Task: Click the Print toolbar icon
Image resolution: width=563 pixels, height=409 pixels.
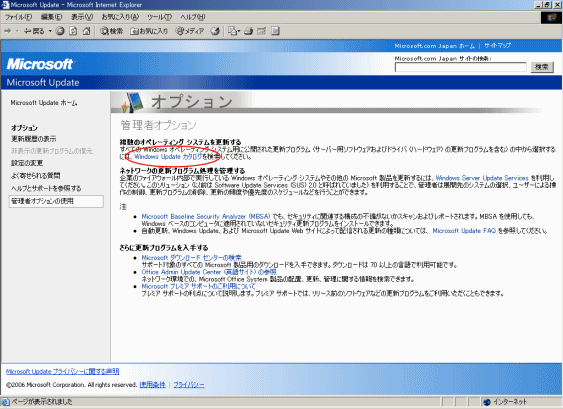Action: [248, 31]
